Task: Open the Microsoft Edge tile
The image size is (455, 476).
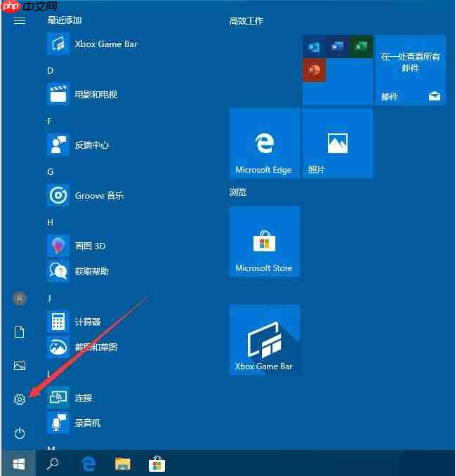Action: point(265,143)
